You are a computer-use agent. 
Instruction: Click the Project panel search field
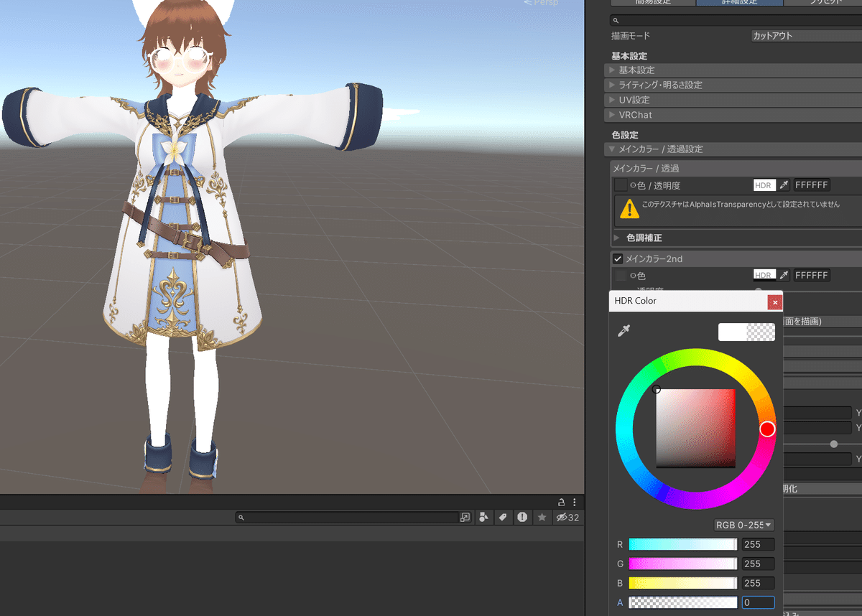[347, 517]
